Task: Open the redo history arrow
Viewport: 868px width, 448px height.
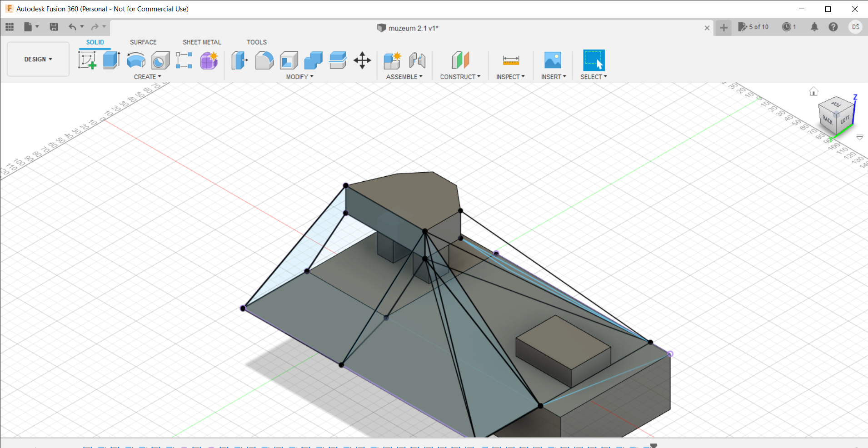Action: [x=104, y=27]
